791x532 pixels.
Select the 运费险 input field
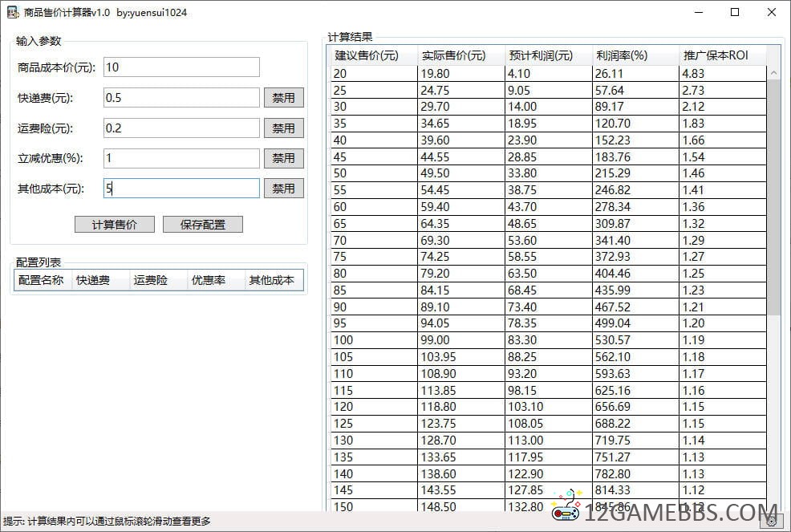tap(181, 128)
